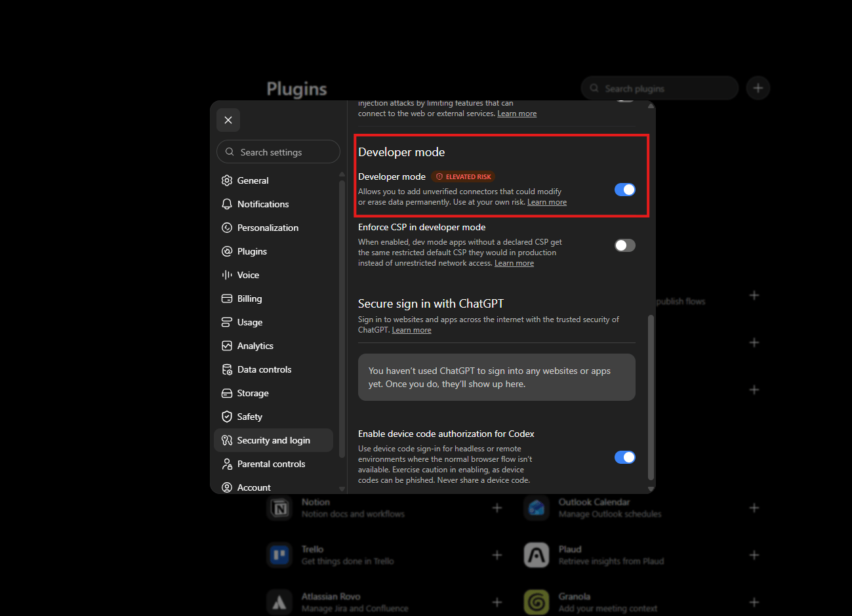The image size is (852, 616).
Task: Add the Notion plugin with its plus button
Action: coord(497,508)
